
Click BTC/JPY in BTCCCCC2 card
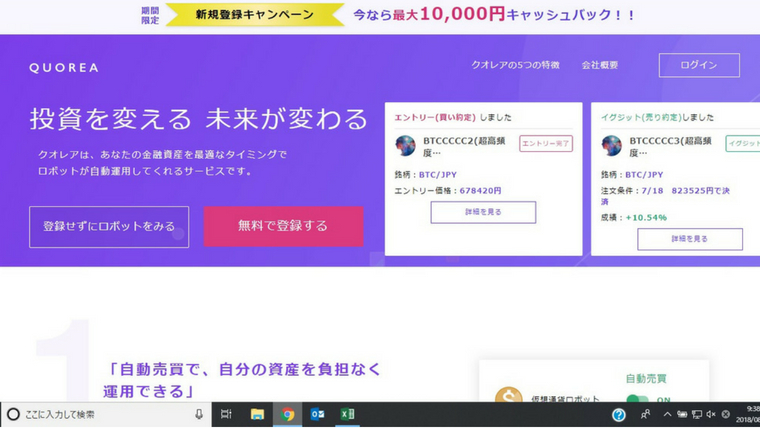pyautogui.click(x=438, y=175)
